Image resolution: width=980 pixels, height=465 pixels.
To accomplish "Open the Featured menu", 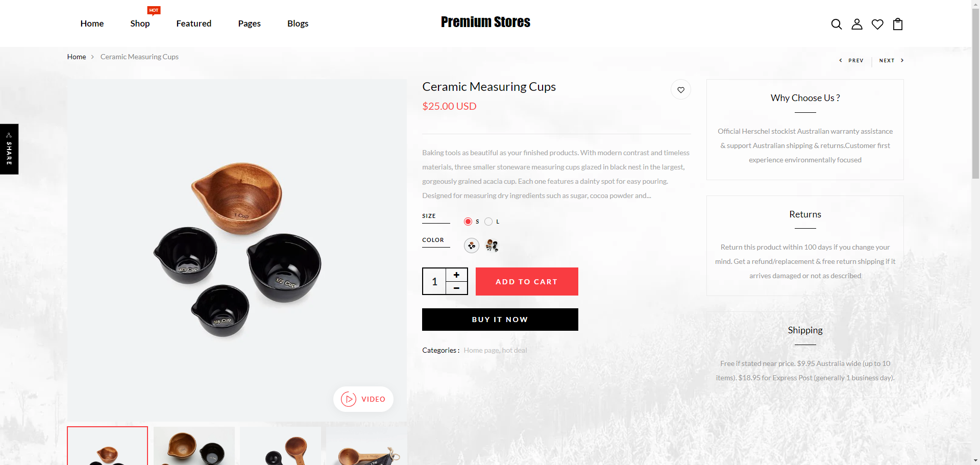I will click(194, 23).
